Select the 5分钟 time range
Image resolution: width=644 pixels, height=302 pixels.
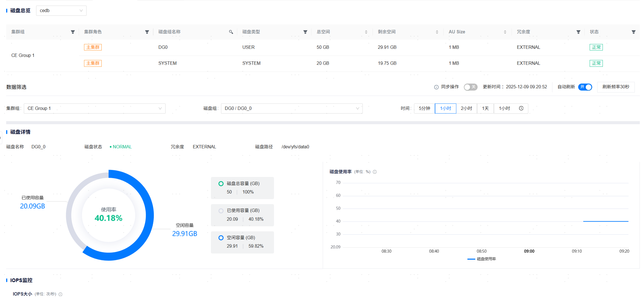click(x=424, y=109)
